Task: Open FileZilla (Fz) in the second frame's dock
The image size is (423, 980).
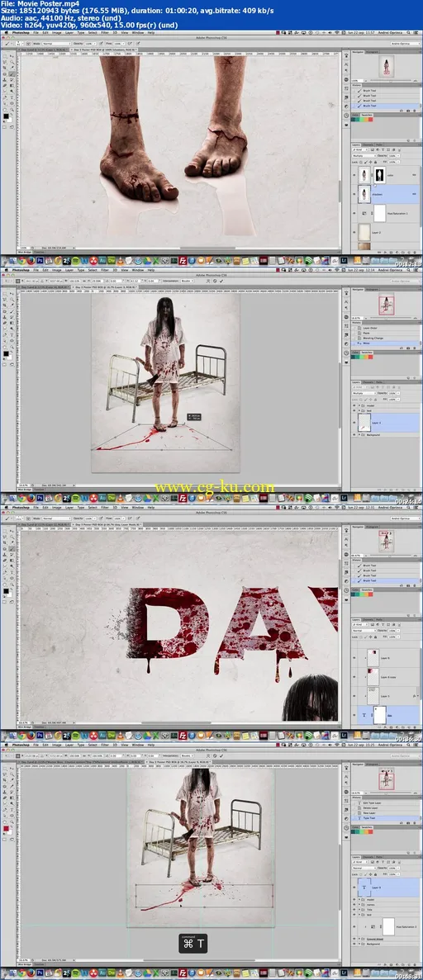Action: coord(182,498)
